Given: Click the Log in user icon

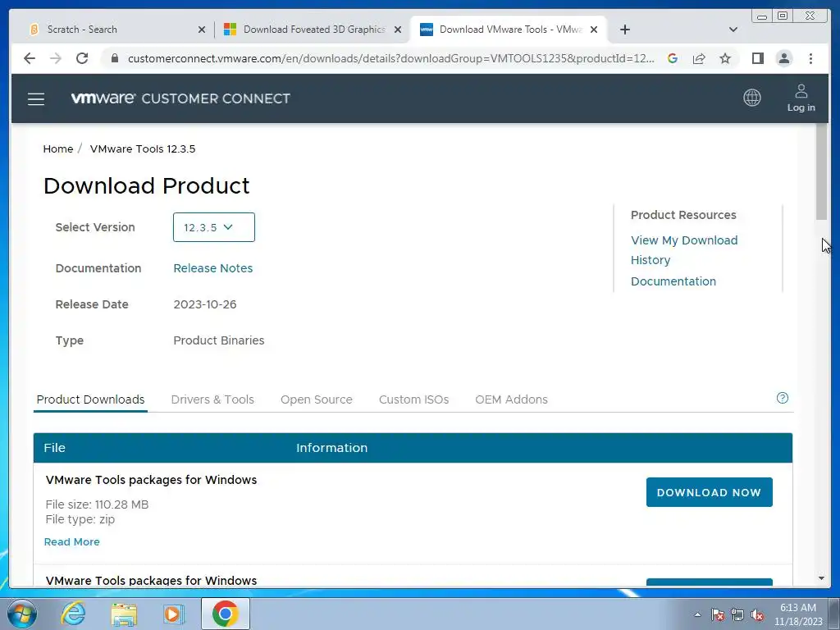Looking at the screenshot, I should tap(801, 98).
